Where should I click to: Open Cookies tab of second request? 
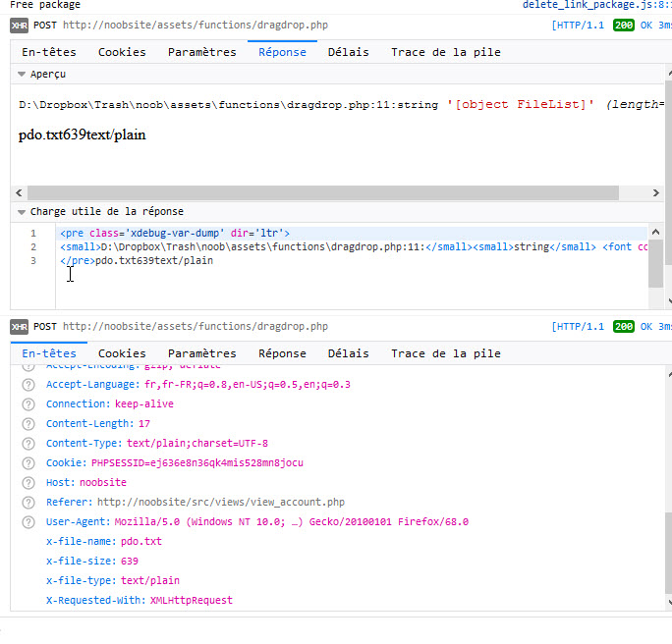pos(122,353)
